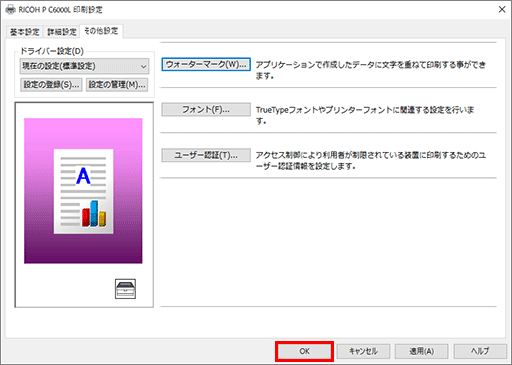Open the フォント(F)... settings
This screenshot has height=365, width=512.
tap(206, 109)
